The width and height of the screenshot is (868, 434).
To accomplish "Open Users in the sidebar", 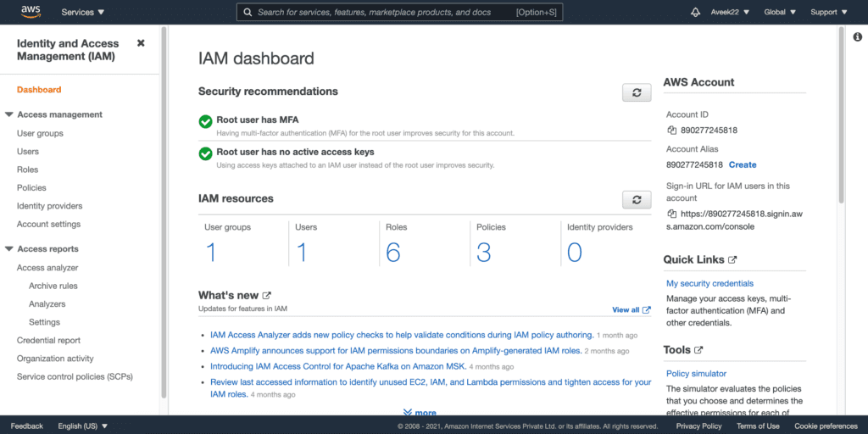I will (28, 151).
